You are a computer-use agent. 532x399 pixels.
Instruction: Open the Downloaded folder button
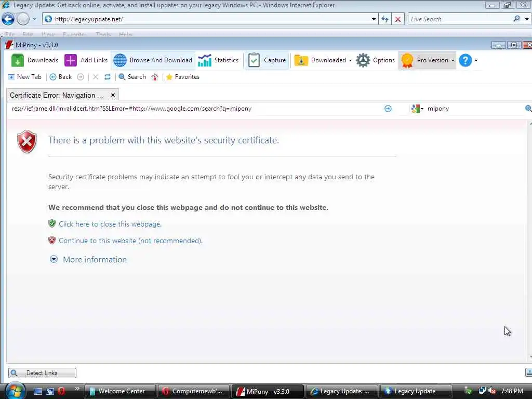click(x=320, y=60)
